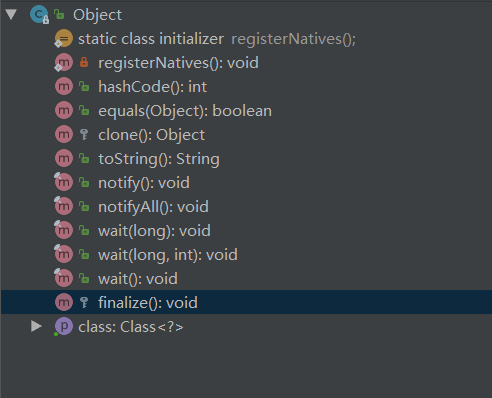
Task: Select the toString(): String entry
Action: 159,159
